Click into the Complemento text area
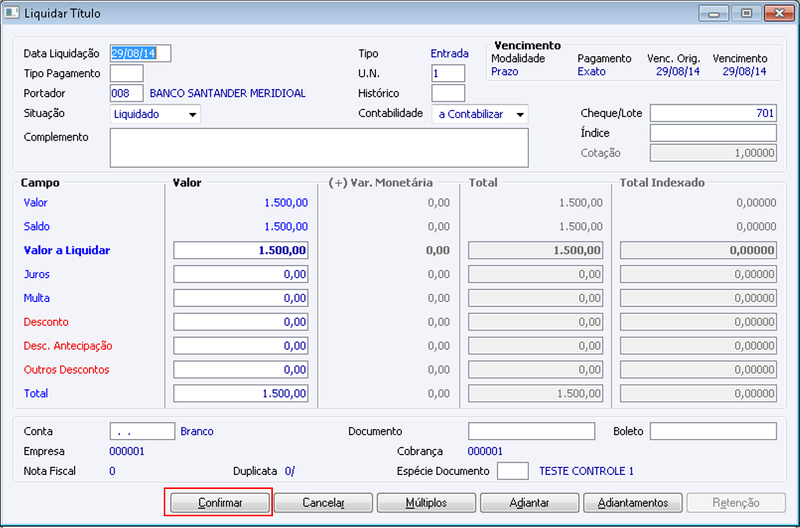This screenshot has width=800, height=528. (x=319, y=147)
